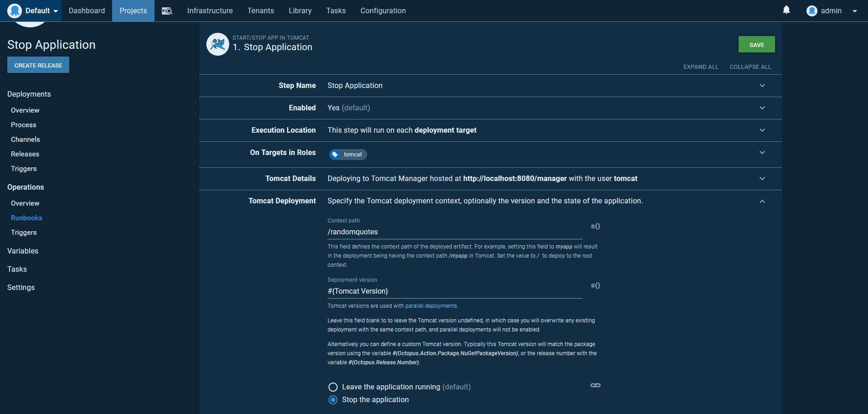Expand the Step Name section chevron

[762, 86]
